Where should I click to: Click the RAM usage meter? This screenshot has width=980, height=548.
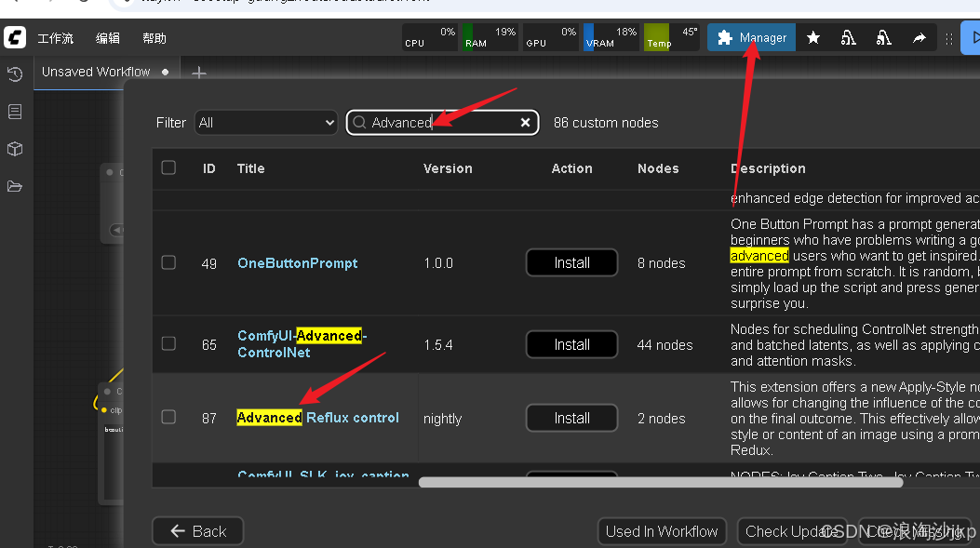(490, 37)
